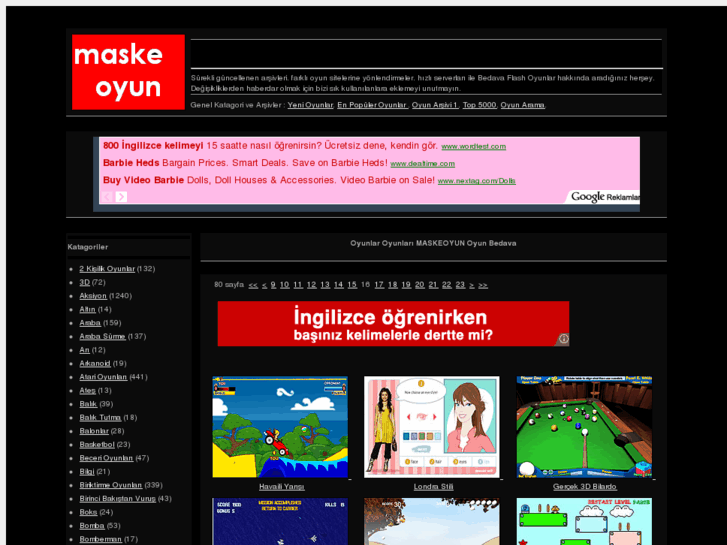Go to page 10
The image size is (727, 545).
(x=284, y=285)
